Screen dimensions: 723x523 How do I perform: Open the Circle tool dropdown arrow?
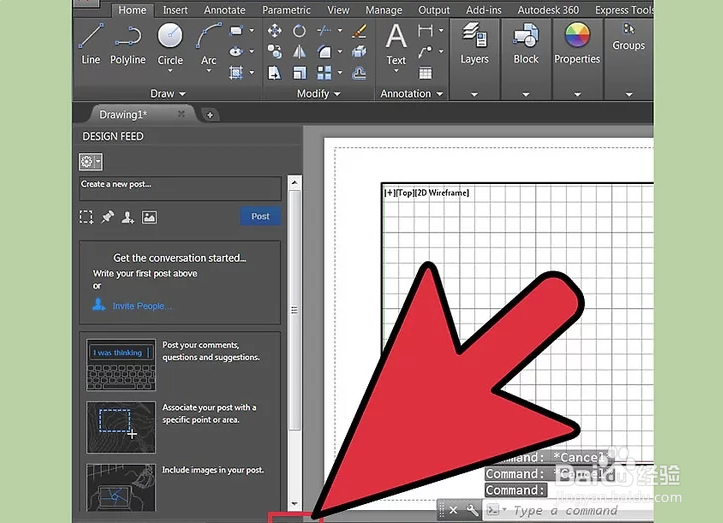pyautogui.click(x=170, y=71)
